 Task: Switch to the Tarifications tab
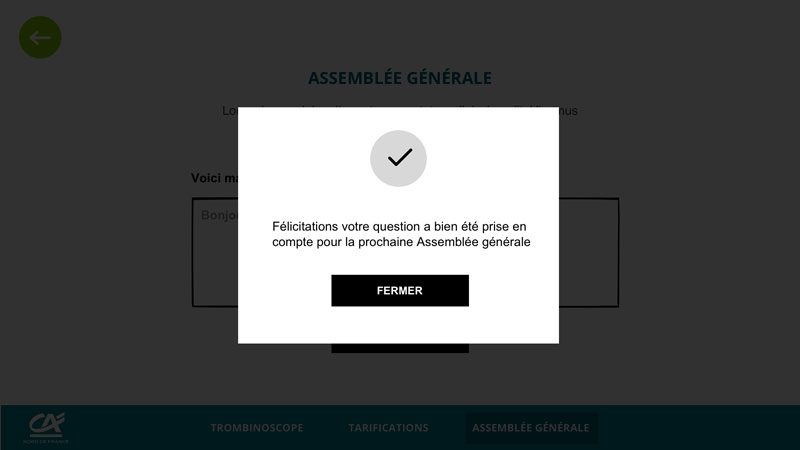tap(388, 428)
